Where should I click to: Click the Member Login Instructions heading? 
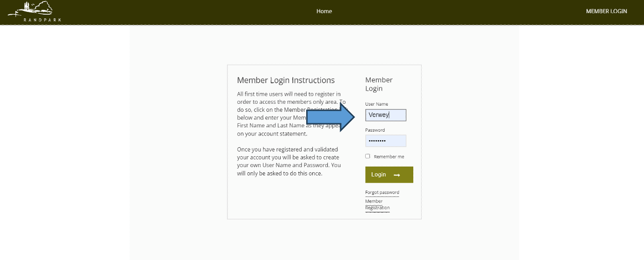[x=286, y=80]
